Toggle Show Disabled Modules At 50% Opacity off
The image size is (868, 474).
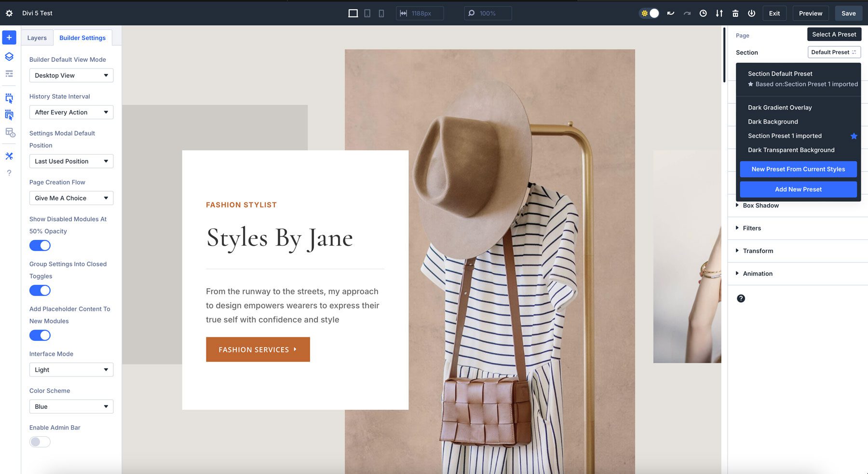click(40, 245)
